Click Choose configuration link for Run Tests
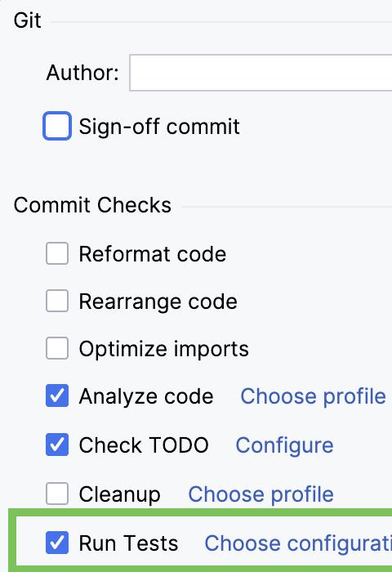Image resolution: width=392 pixels, height=572 pixels. 298,543
